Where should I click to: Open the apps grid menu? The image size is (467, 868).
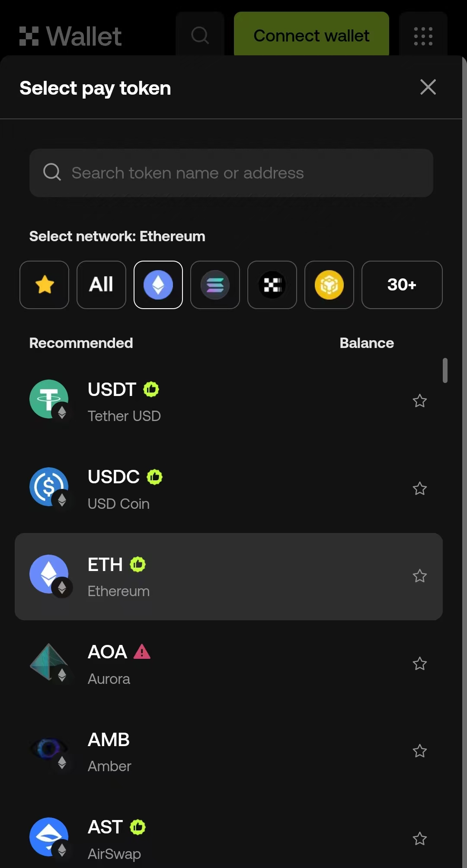pos(423,36)
